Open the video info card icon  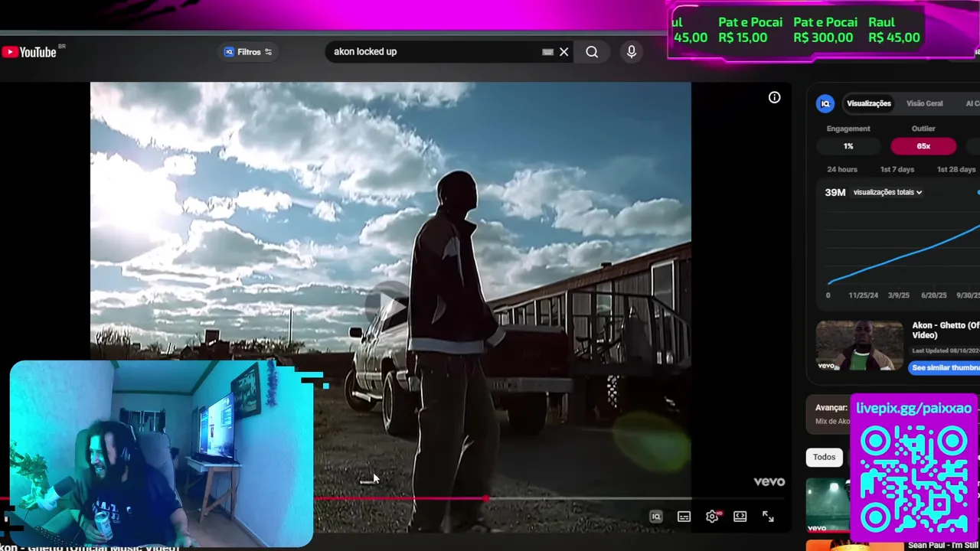774,97
